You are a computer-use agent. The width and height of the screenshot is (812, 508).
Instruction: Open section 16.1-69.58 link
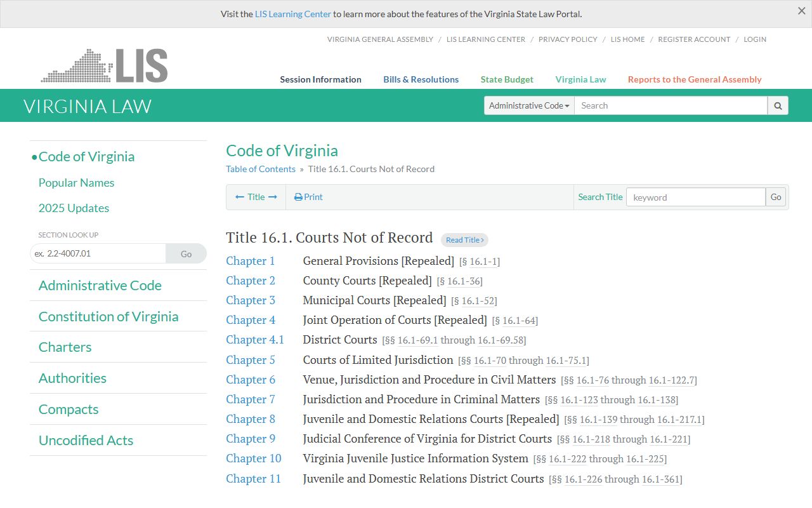[x=501, y=340]
